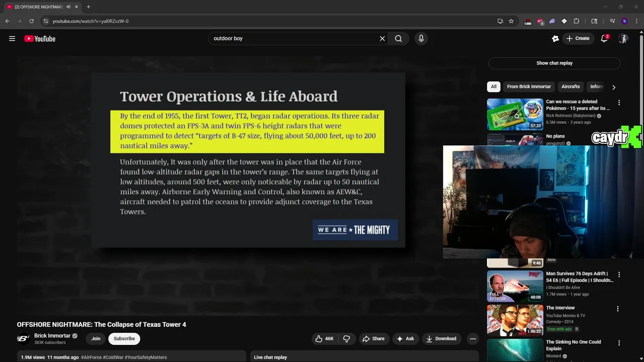Open the Extensions puzzle-piece menu

tap(577, 21)
